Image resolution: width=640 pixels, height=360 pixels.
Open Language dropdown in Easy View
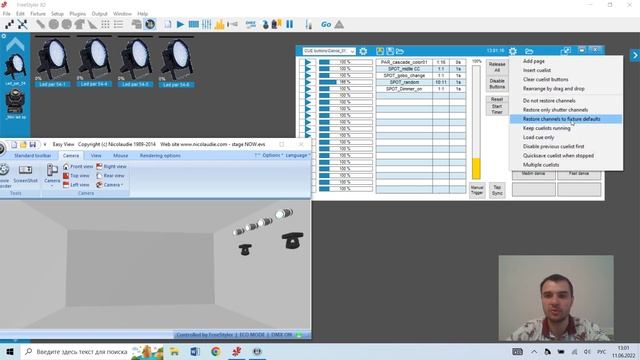(x=297, y=156)
